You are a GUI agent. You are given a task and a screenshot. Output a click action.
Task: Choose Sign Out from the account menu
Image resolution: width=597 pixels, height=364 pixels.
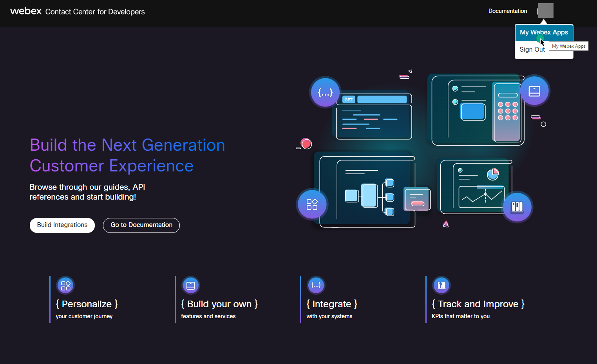[x=532, y=49]
